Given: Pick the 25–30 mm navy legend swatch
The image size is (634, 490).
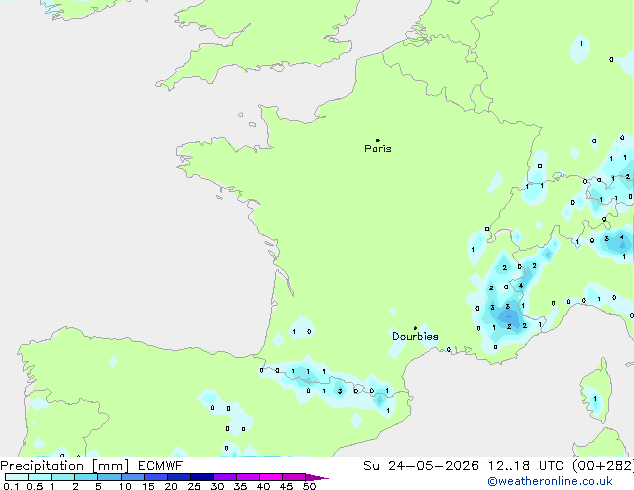Looking at the screenshot, I should coord(202,477).
